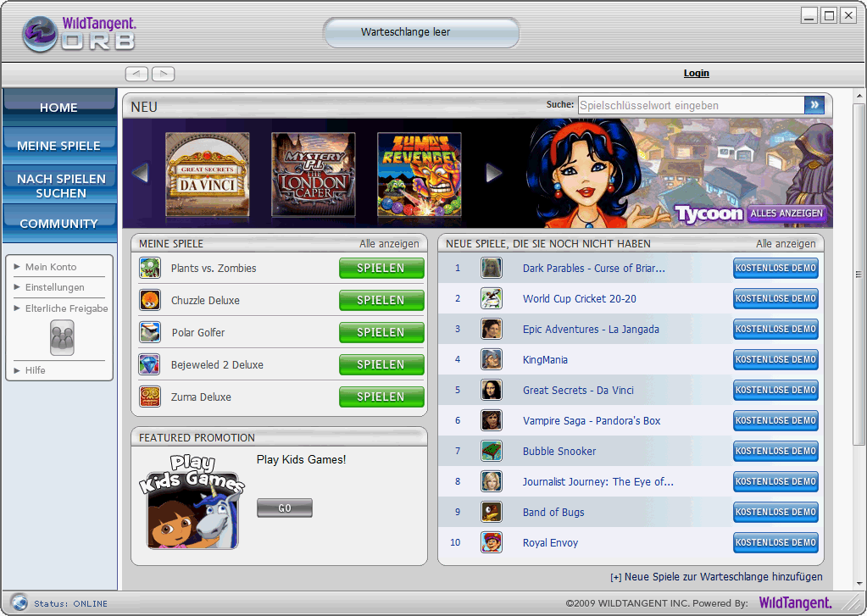Open the Journalist Journey: The Eye of... link
The image size is (867, 616).
tap(598, 481)
